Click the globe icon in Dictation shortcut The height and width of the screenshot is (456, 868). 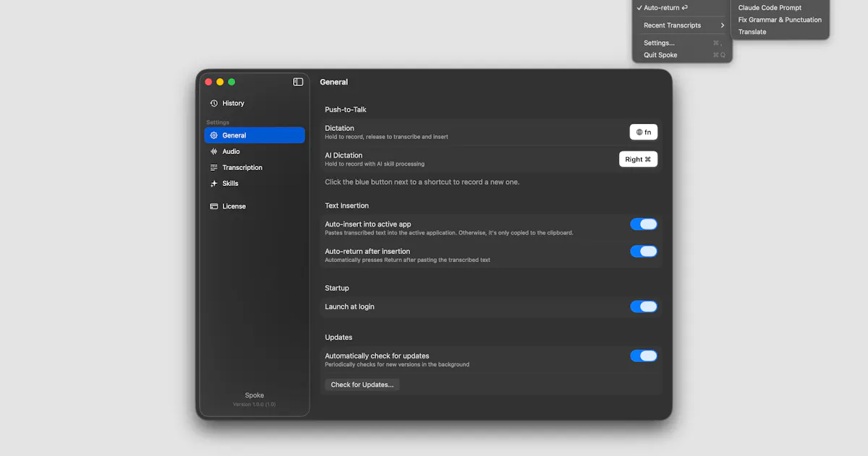[639, 132]
